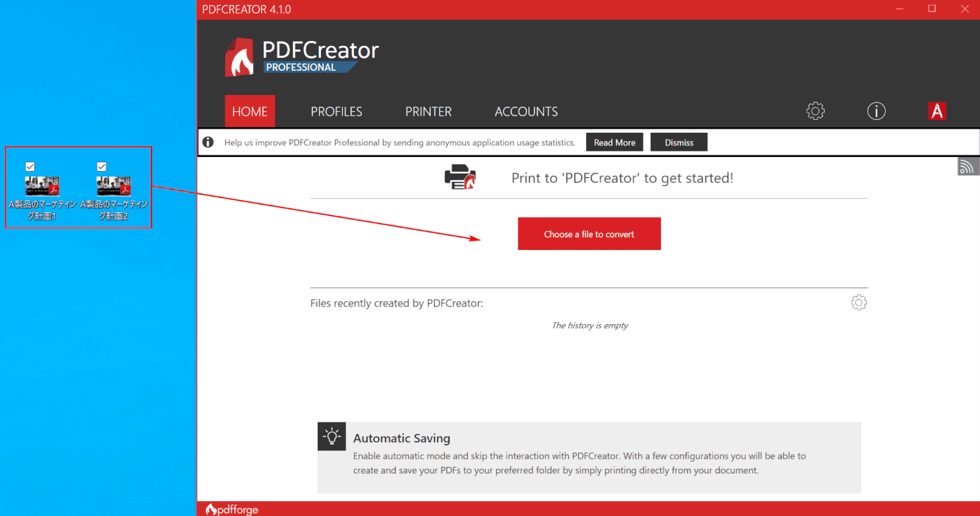
Task: Open the info icon in navigation bar
Action: click(x=876, y=111)
